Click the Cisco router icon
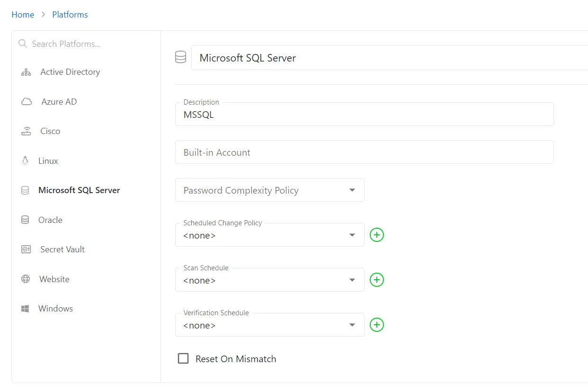Image resolution: width=588 pixels, height=391 pixels. pyautogui.click(x=26, y=131)
